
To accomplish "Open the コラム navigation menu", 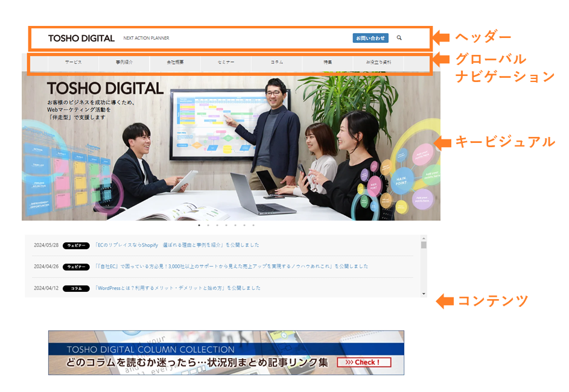I will (x=276, y=61).
